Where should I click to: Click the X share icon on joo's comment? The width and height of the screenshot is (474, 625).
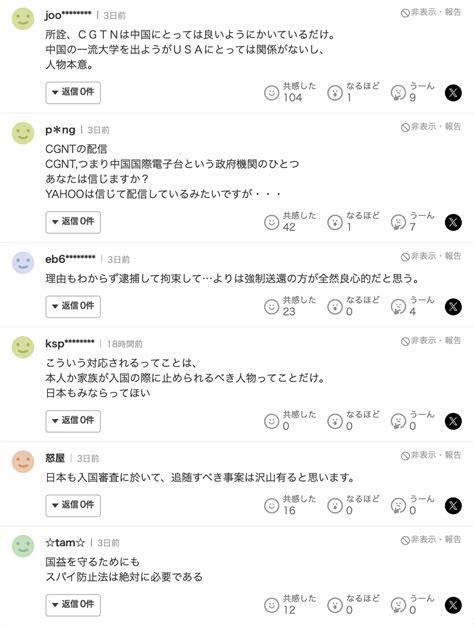pyautogui.click(x=453, y=93)
